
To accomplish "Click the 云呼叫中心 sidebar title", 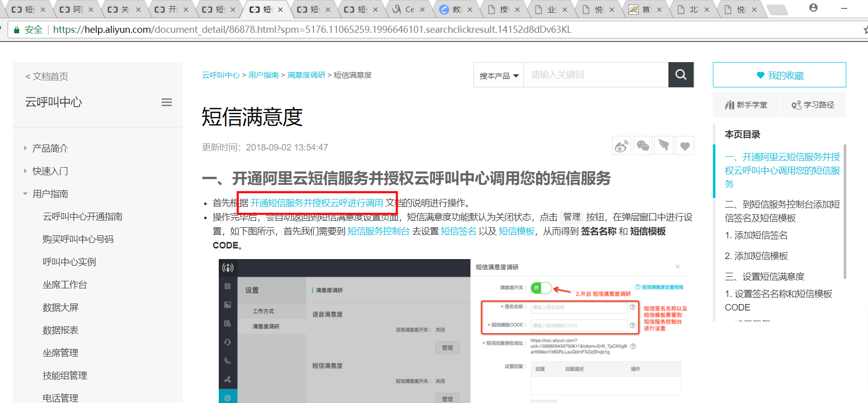I will point(54,102).
